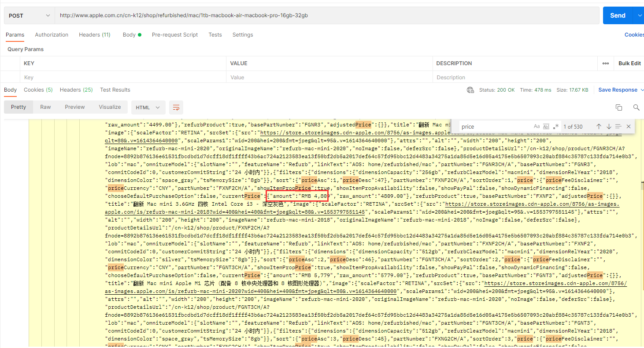The image size is (644, 348).
Task: Toggle Match Case (Aa) in find box
Action: click(x=537, y=126)
